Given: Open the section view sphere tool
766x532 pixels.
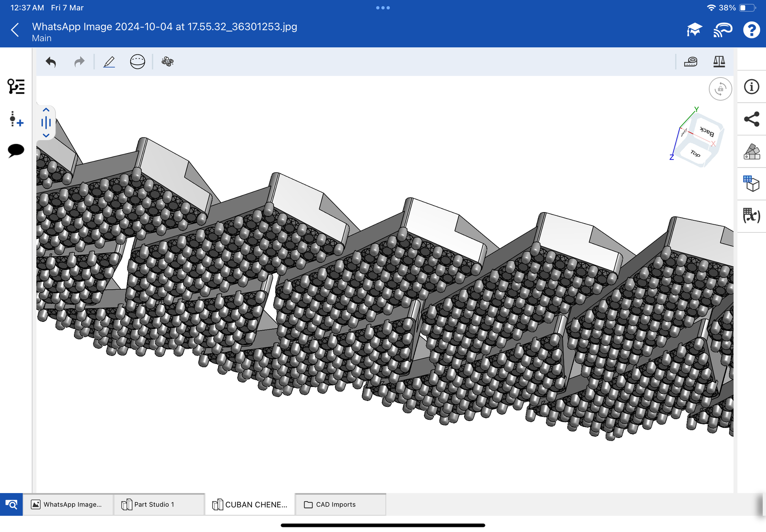Looking at the screenshot, I should 137,62.
